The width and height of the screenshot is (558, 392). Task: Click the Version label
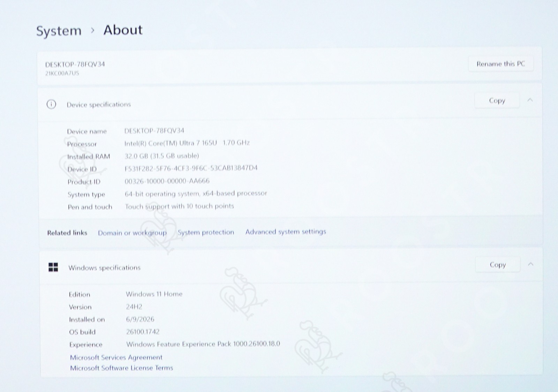pos(80,307)
